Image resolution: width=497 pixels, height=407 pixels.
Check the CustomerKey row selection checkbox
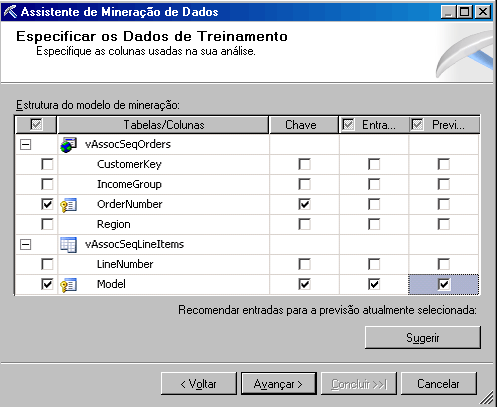pyautogui.click(x=47, y=164)
